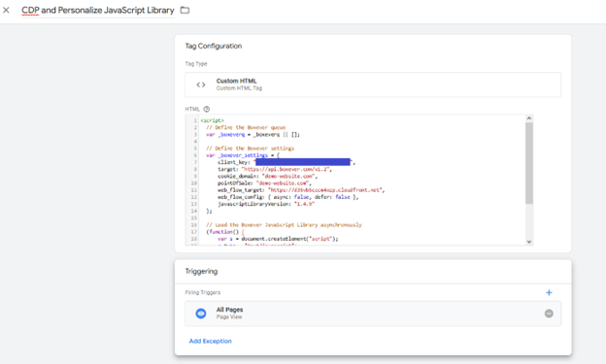
Task: Click the Add Exception link
Action: [210, 341]
